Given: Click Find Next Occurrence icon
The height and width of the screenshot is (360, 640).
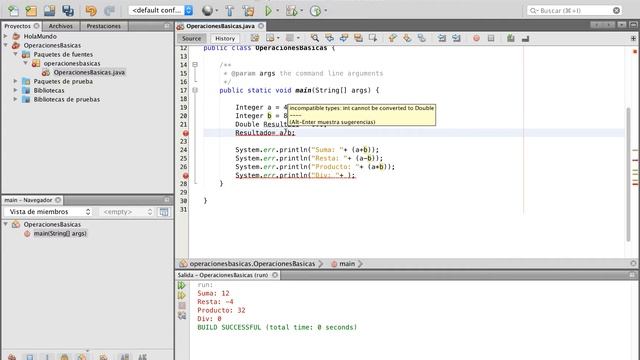Looking at the screenshot, I should 344,38.
